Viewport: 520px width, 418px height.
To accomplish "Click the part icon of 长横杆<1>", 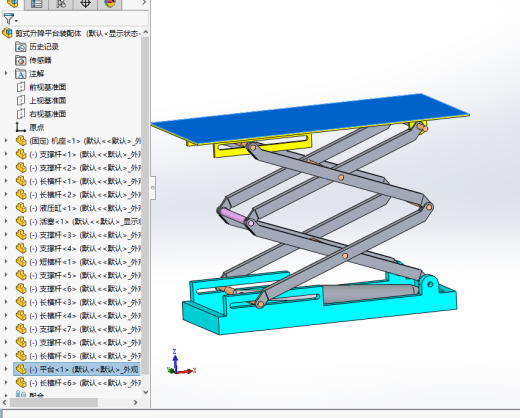I will coord(21,181).
